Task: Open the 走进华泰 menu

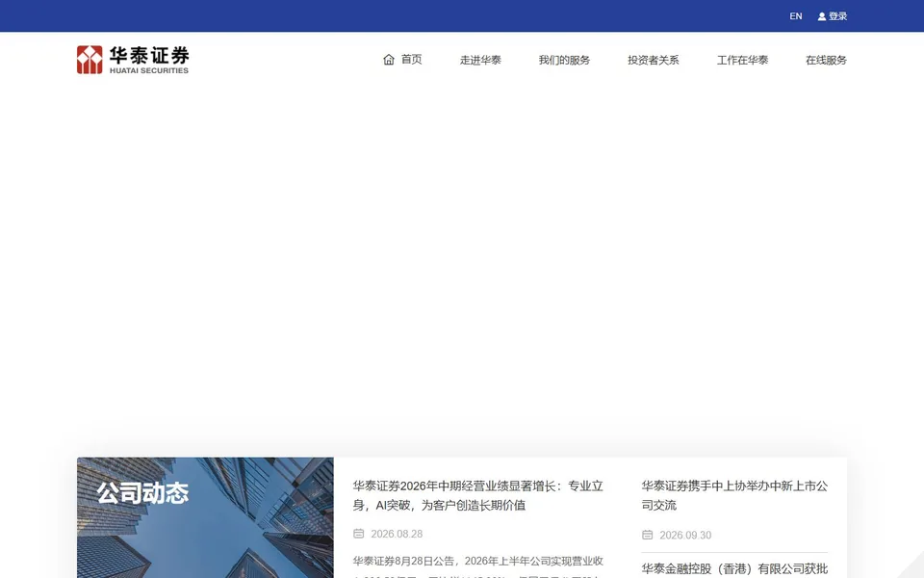Action: [480, 60]
